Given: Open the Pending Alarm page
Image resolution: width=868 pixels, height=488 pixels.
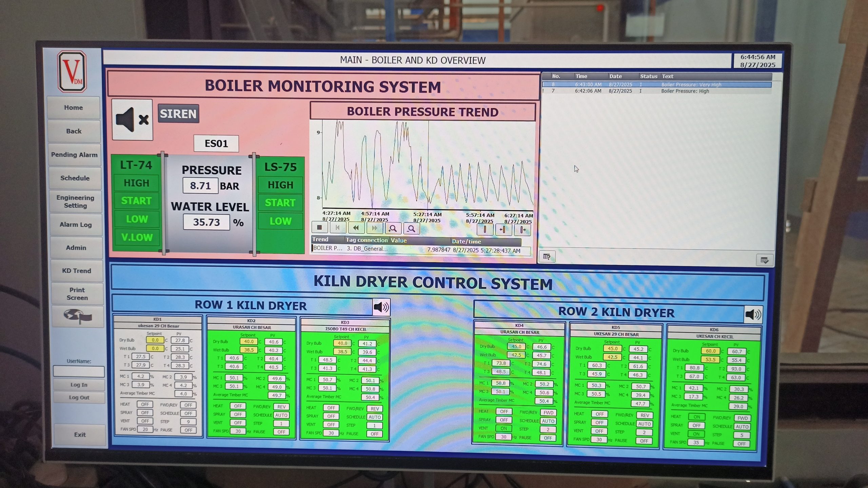Looking at the screenshot, I should (74, 155).
